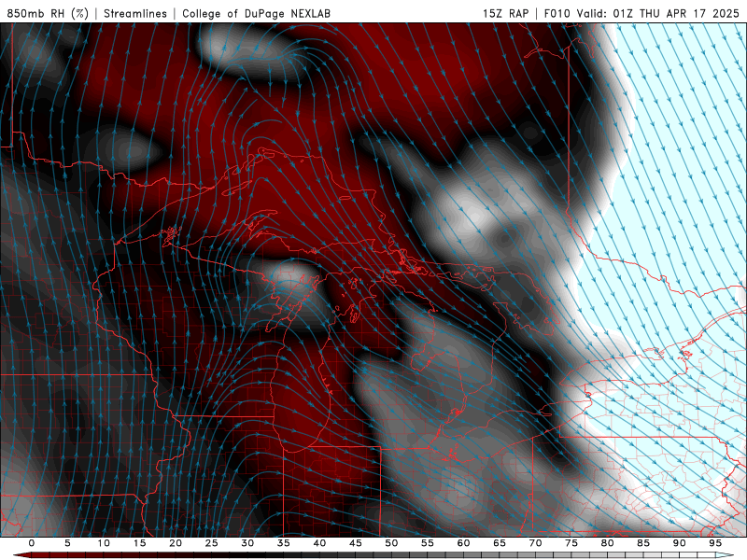Screen dimensions: 747x560
Task: Click the colorbar label "90"
Action: (x=679, y=543)
